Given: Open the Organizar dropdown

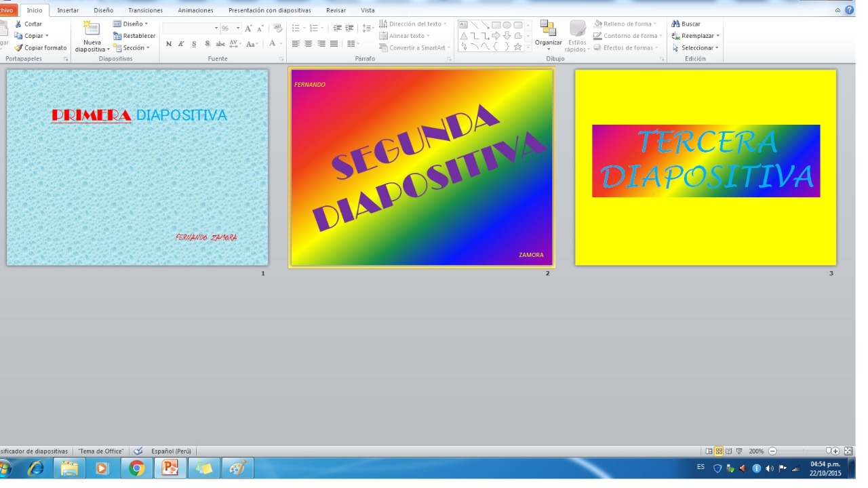Looking at the screenshot, I should pyautogui.click(x=549, y=34).
